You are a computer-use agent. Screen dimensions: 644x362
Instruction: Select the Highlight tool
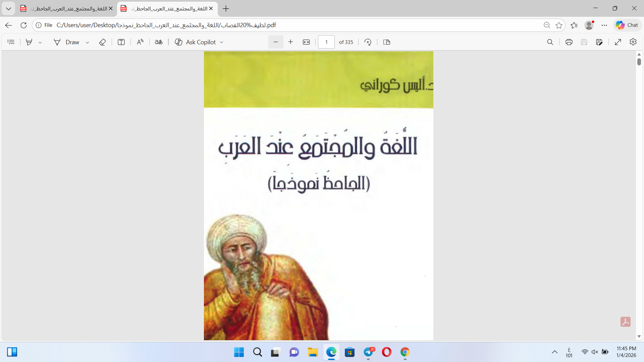pos(29,42)
